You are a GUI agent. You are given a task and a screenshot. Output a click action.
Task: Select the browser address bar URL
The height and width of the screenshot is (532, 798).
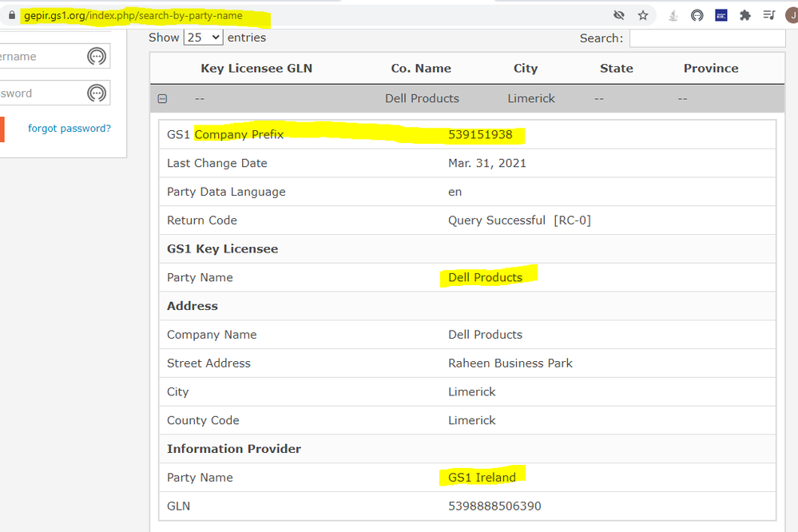coord(133,16)
